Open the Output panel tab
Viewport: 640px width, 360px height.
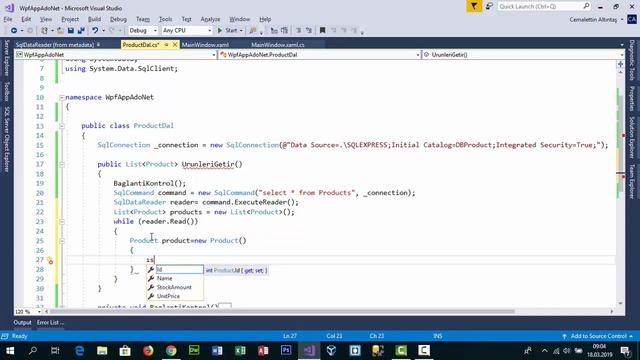point(22,322)
